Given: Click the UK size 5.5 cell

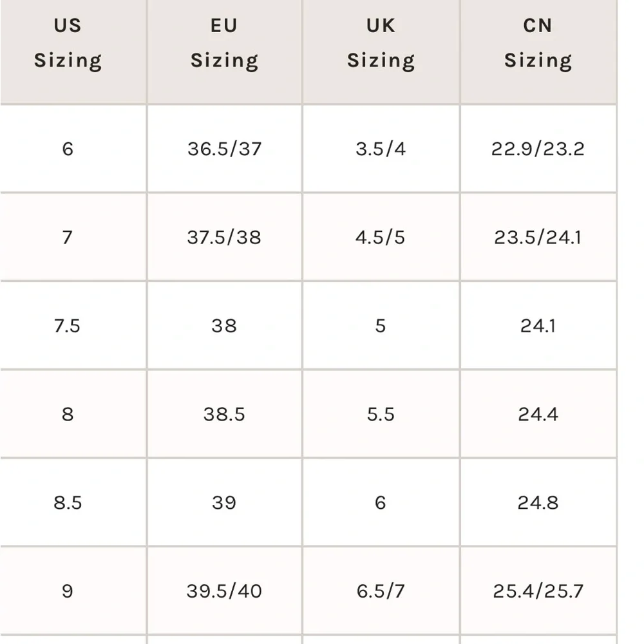Looking at the screenshot, I should [381, 413].
